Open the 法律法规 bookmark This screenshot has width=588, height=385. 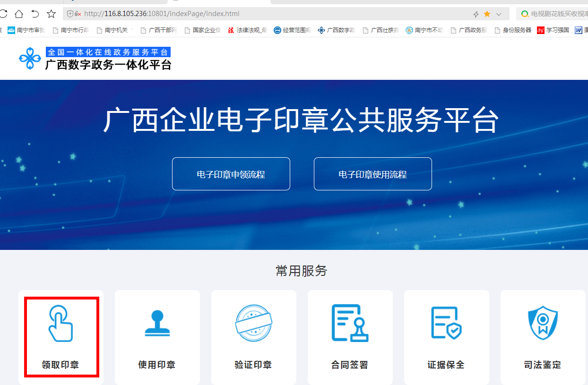pos(247,30)
